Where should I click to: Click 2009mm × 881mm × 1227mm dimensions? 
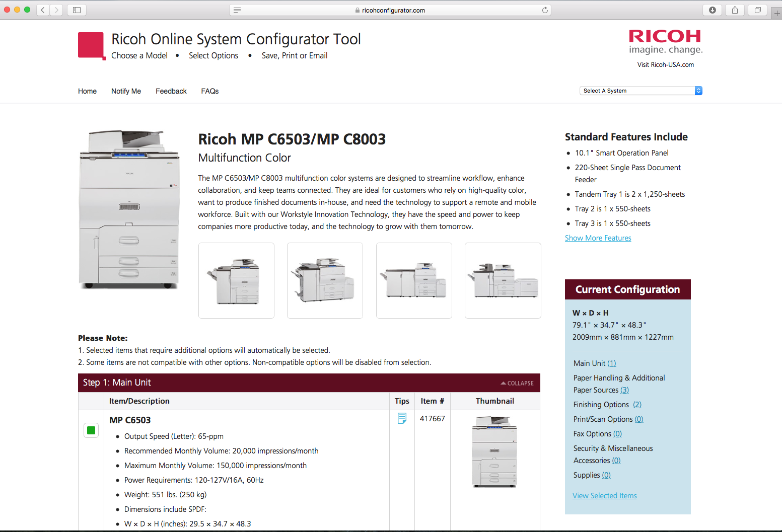pos(623,337)
